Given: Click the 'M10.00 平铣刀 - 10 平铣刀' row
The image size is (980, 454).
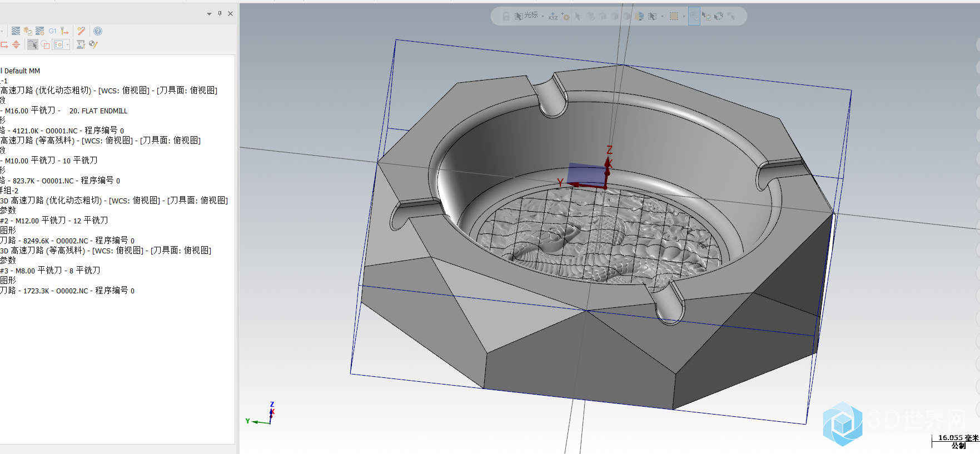Looking at the screenshot, I should [x=49, y=161].
